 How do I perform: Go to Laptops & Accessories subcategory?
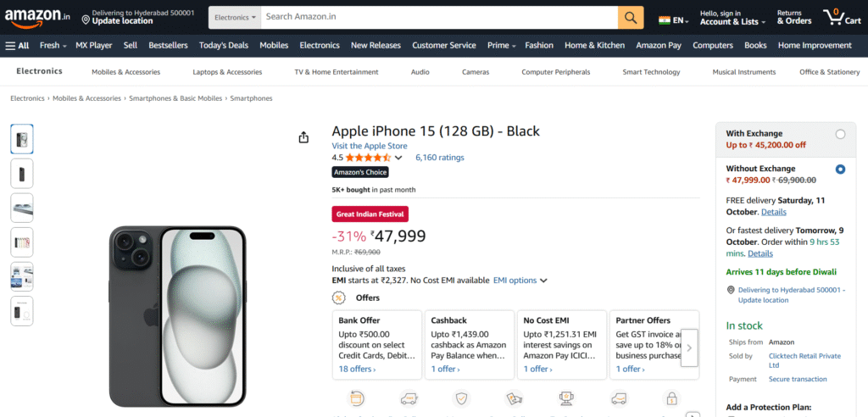coord(227,72)
